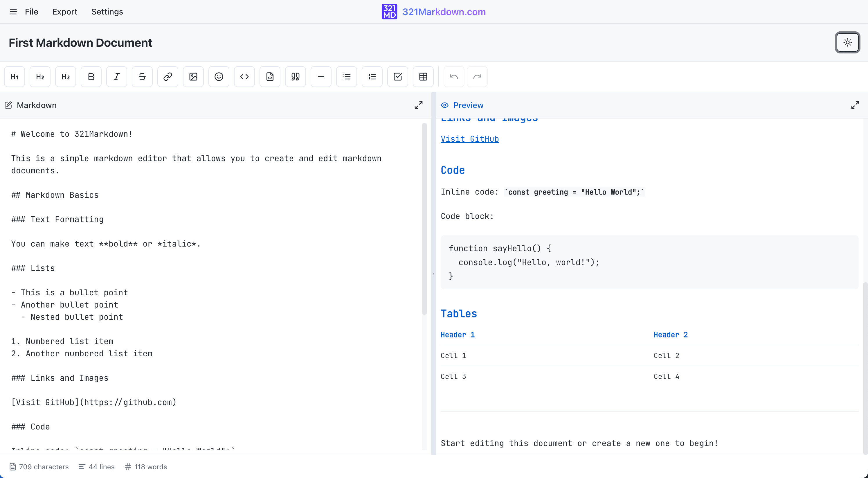Apply italic formatting
Viewport: 868px width, 478px height.
coord(117,77)
